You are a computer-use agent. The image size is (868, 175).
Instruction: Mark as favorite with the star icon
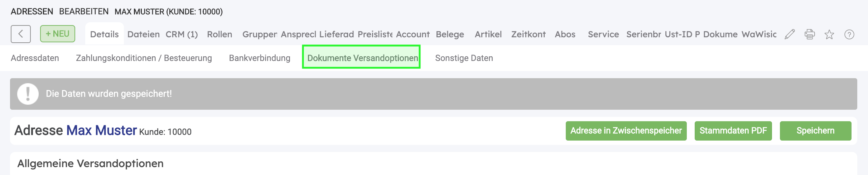point(829,34)
